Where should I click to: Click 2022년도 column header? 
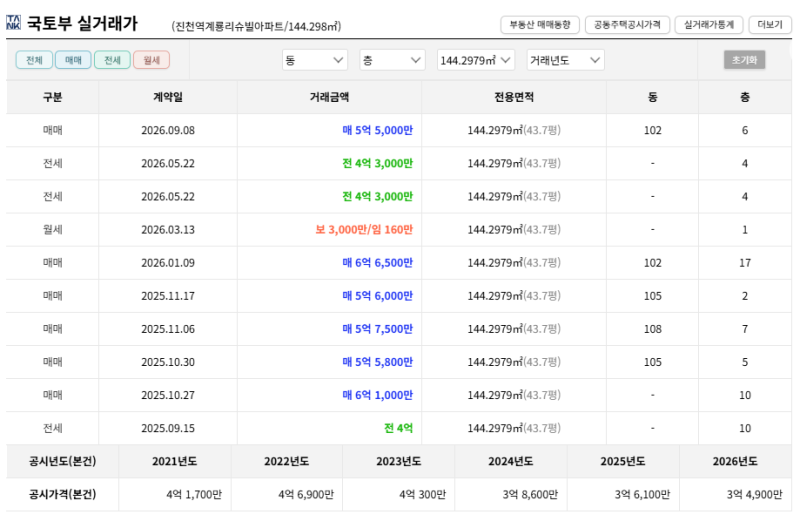pyautogui.click(x=286, y=461)
